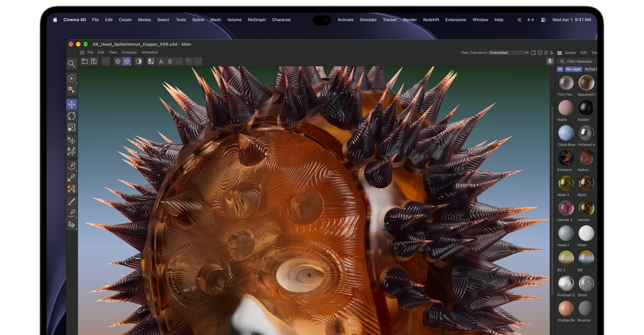Toggle the AB split comparison icon
Viewport: 644px width, 335px height.
[151, 61]
